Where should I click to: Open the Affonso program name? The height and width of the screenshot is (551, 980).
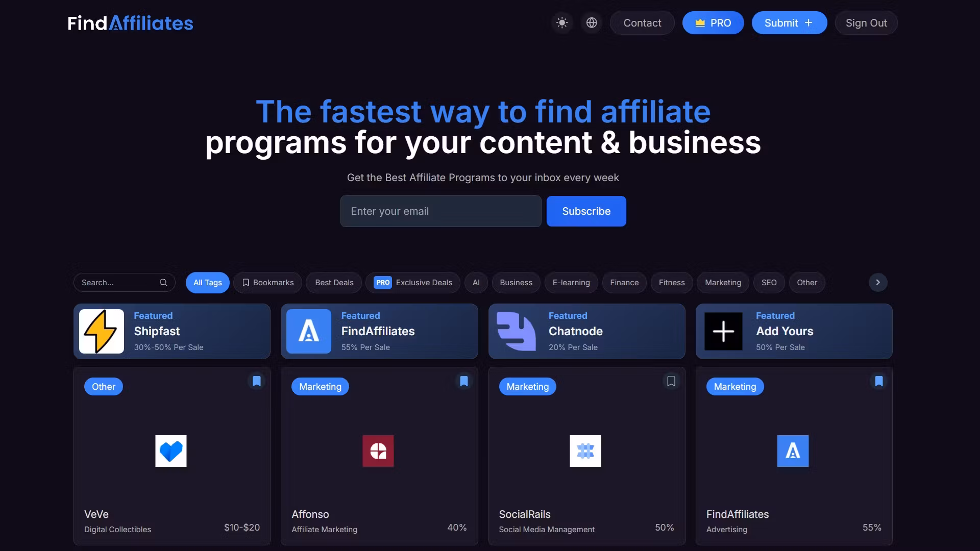pyautogui.click(x=310, y=514)
